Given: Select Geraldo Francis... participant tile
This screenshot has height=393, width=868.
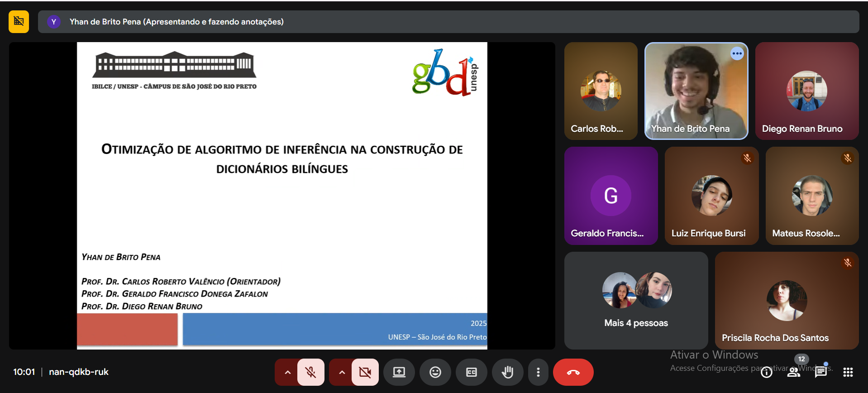Looking at the screenshot, I should pos(611,196).
